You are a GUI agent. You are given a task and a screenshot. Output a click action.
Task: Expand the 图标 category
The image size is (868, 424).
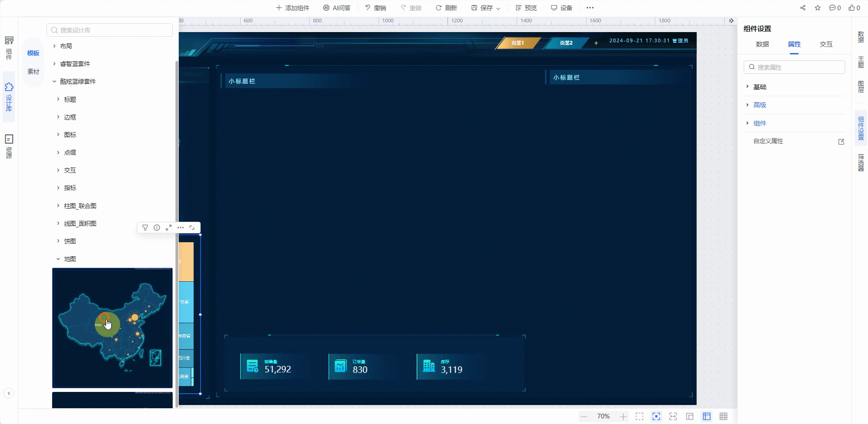(58, 135)
